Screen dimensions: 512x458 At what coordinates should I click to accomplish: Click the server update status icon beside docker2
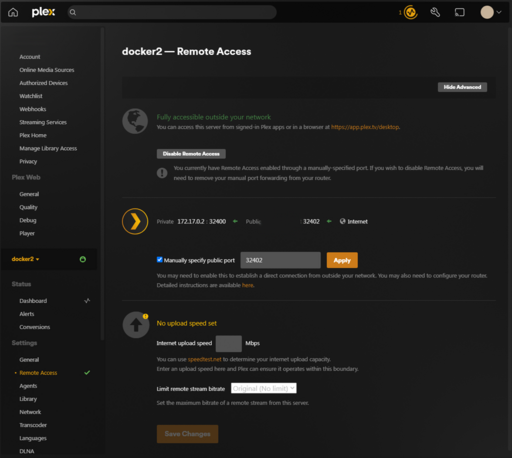[83, 259]
